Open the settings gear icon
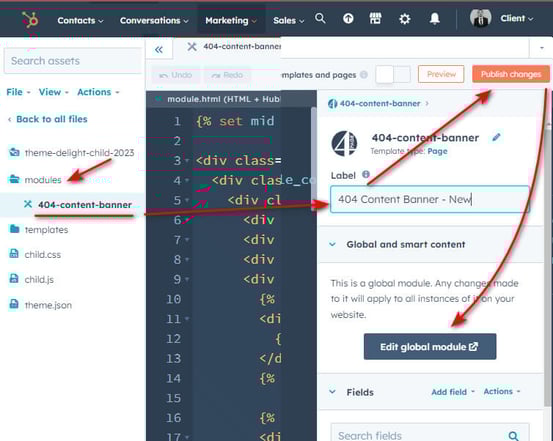 click(x=405, y=19)
